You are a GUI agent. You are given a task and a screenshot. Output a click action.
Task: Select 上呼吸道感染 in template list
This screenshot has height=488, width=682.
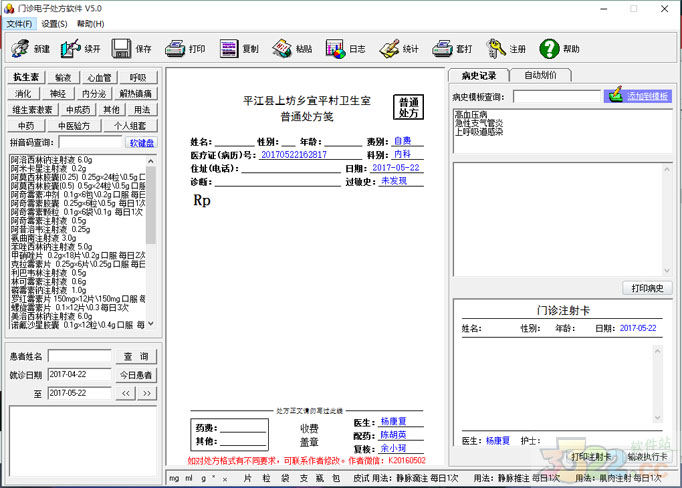click(x=479, y=131)
